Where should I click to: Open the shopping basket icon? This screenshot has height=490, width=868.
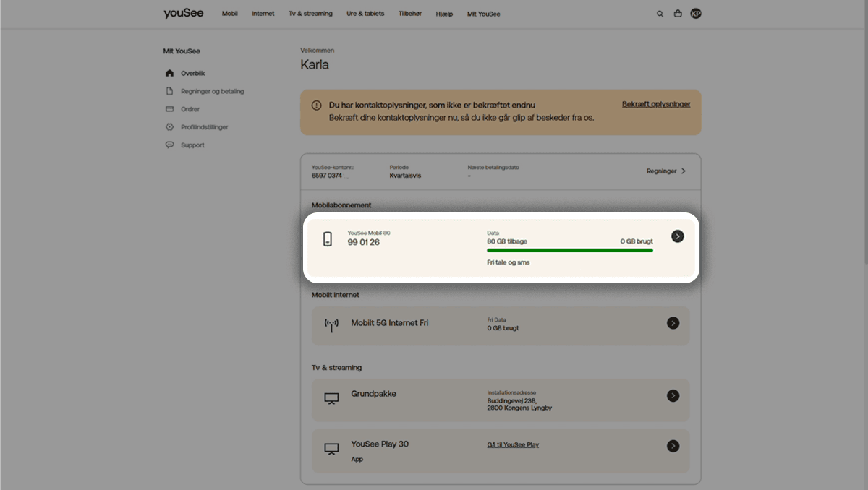[x=678, y=14]
